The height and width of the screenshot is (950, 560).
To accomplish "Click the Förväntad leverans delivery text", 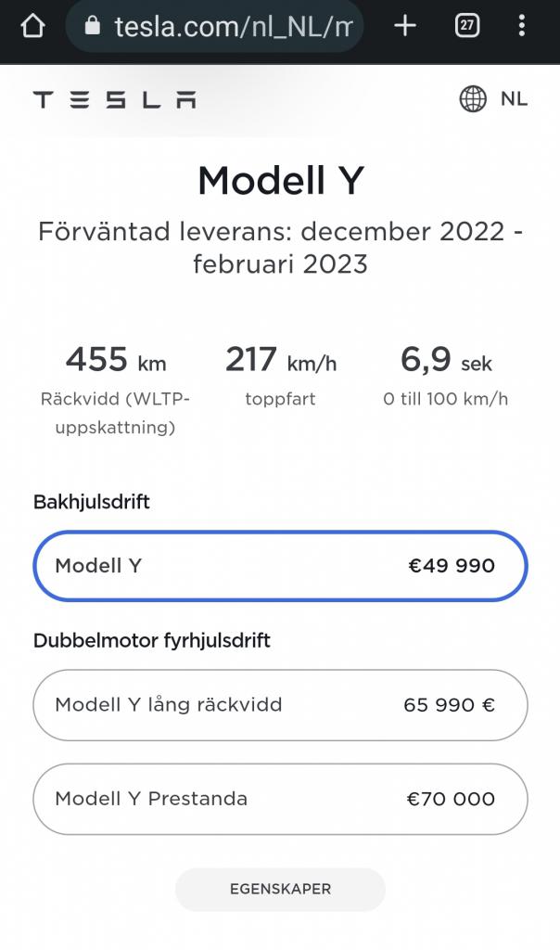I will 280,248.
